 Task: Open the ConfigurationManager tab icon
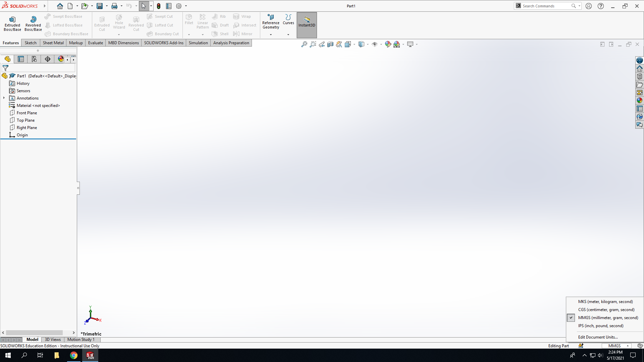tap(34, 59)
